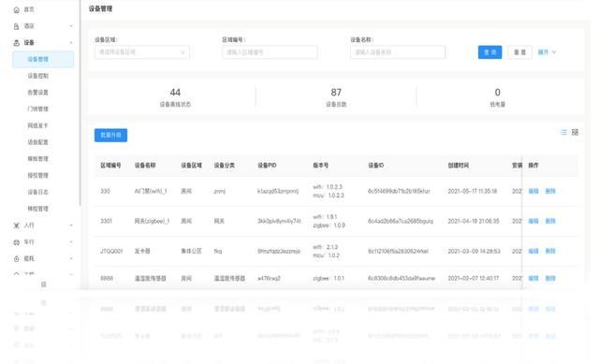Switch to grid card view icon
The height and width of the screenshot is (364, 599).
pyautogui.click(x=575, y=132)
